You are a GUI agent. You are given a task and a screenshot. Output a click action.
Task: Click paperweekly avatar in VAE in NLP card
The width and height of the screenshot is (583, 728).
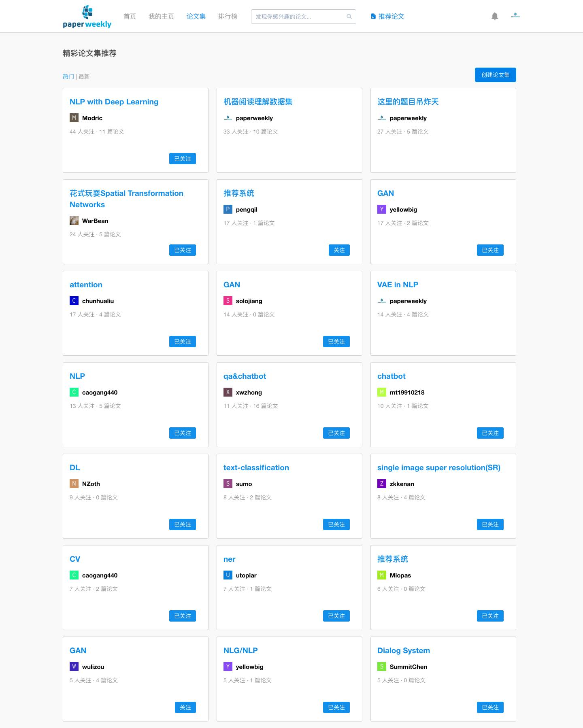tap(382, 301)
